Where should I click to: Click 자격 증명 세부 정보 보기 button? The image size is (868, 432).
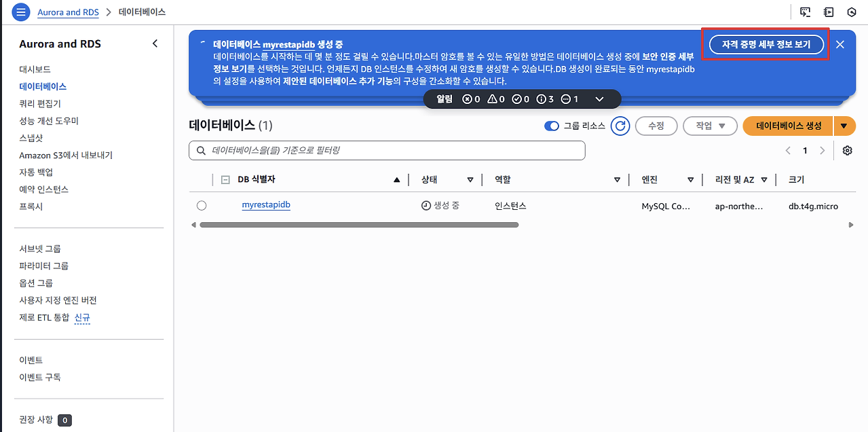coord(767,44)
